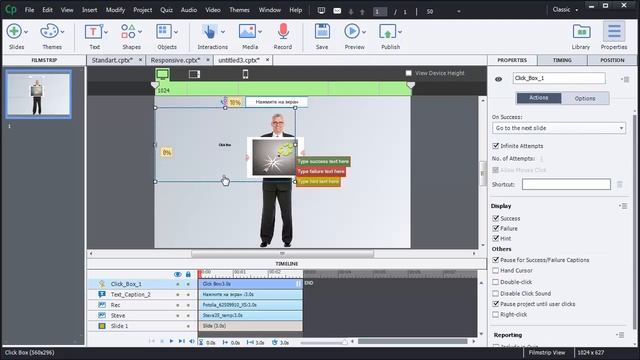The height and width of the screenshot is (360, 640).
Task: Click the Text_Caption_2 layer icon
Action: pyautogui.click(x=102, y=294)
